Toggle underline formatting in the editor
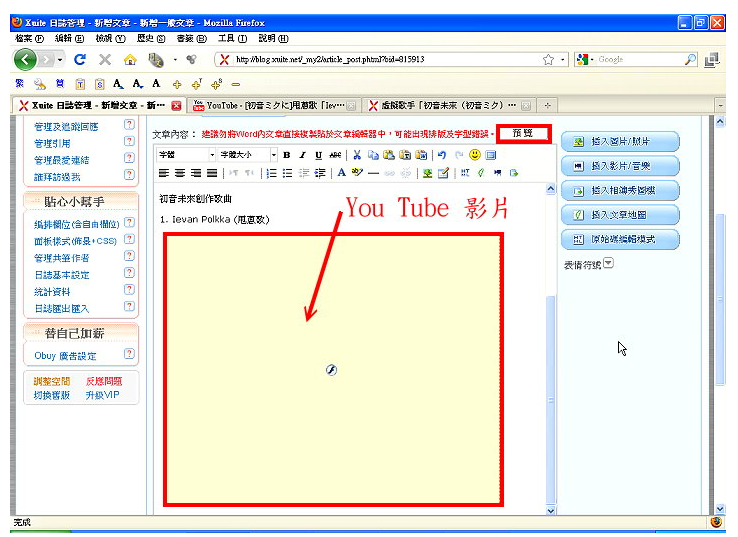This screenshot has height=537, width=738. pos(319,155)
